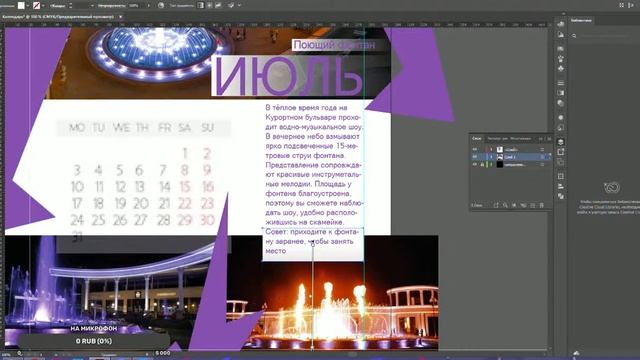Click the stroke color swatch
The image size is (640, 360).
(36, 6)
